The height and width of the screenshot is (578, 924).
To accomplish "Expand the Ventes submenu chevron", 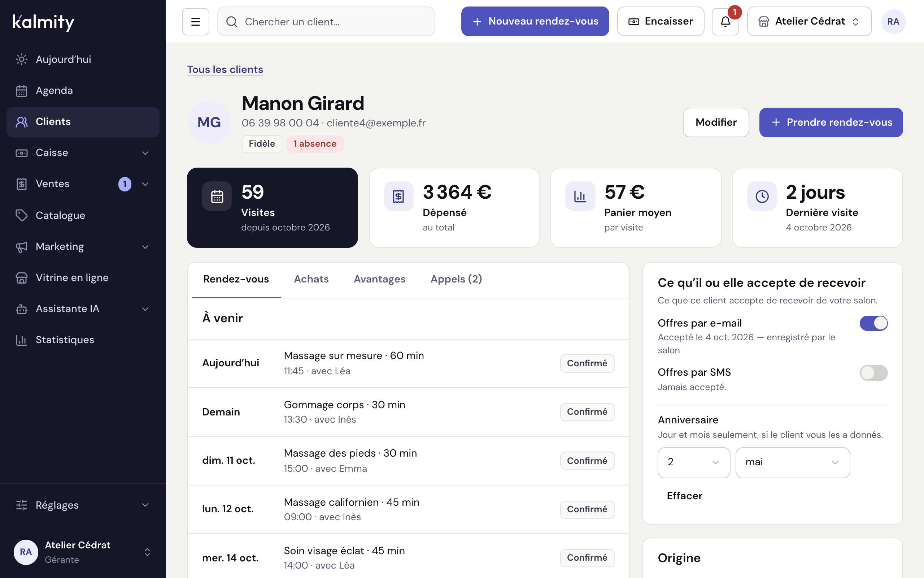I will tap(145, 184).
